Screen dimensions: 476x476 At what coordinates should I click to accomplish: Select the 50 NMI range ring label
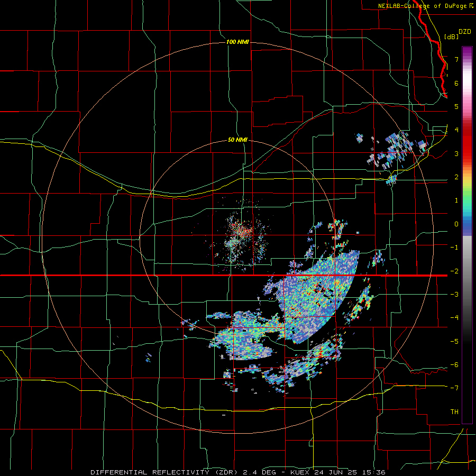237,140
